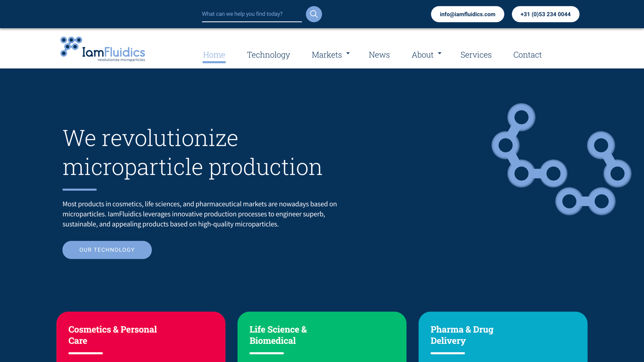The image size is (644, 362).
Task: Select the Life Science & Biomedical card
Action: point(322,338)
